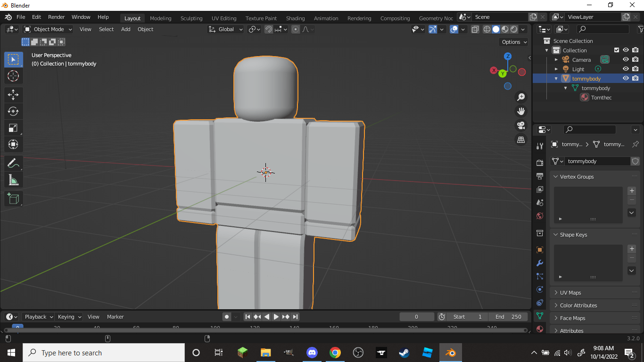Select the Scale tool
This screenshot has height=362, width=644.
pyautogui.click(x=13, y=128)
